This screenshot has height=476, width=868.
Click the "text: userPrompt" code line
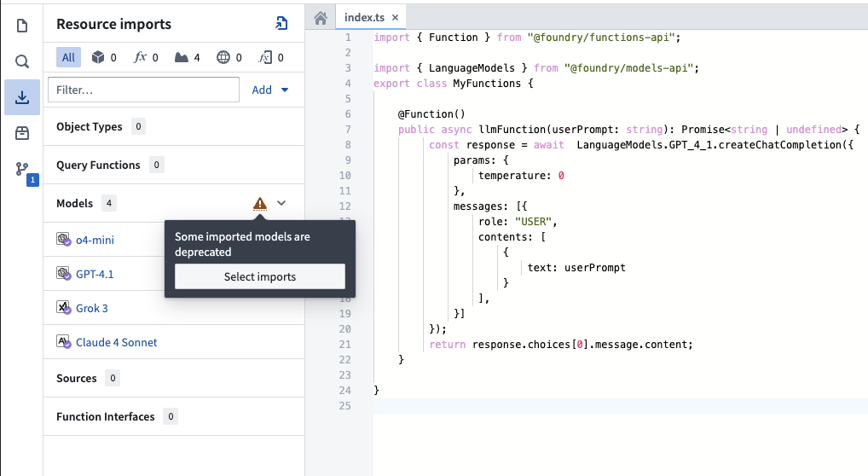[x=576, y=268]
